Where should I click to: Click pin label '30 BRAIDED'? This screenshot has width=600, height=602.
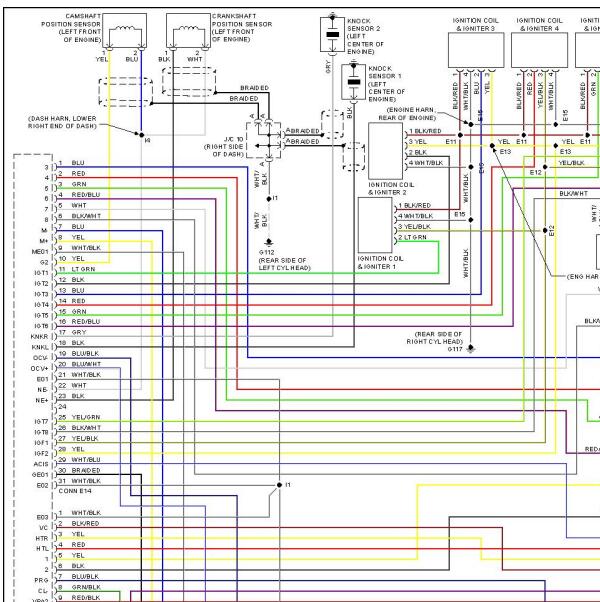79,470
